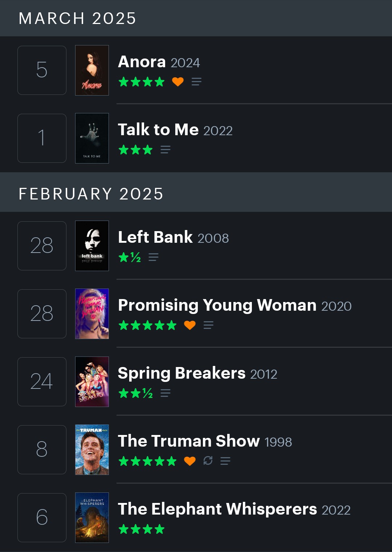The image size is (392, 552).
Task: Open the review icon for Spring Breakers
Action: pos(166,393)
